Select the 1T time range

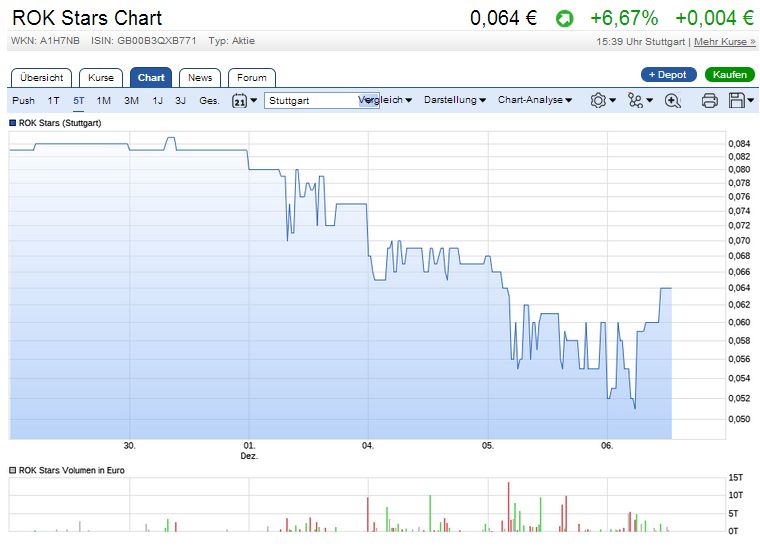click(53, 100)
